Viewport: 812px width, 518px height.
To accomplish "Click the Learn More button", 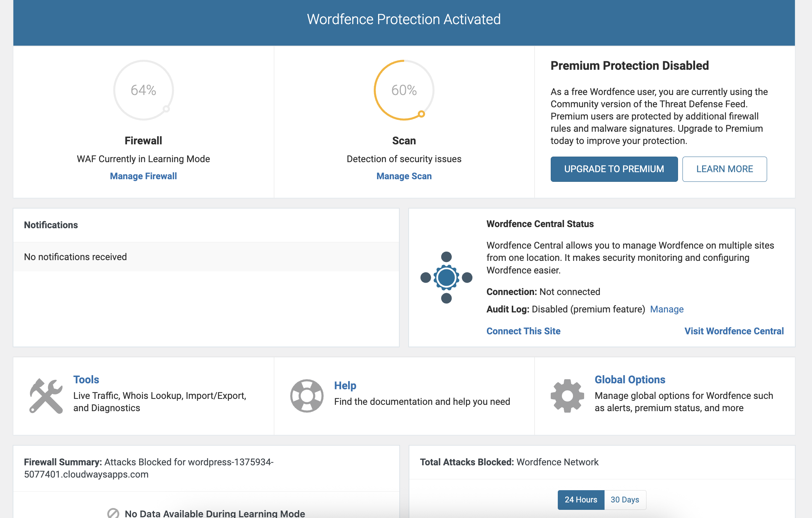I will pyautogui.click(x=724, y=169).
